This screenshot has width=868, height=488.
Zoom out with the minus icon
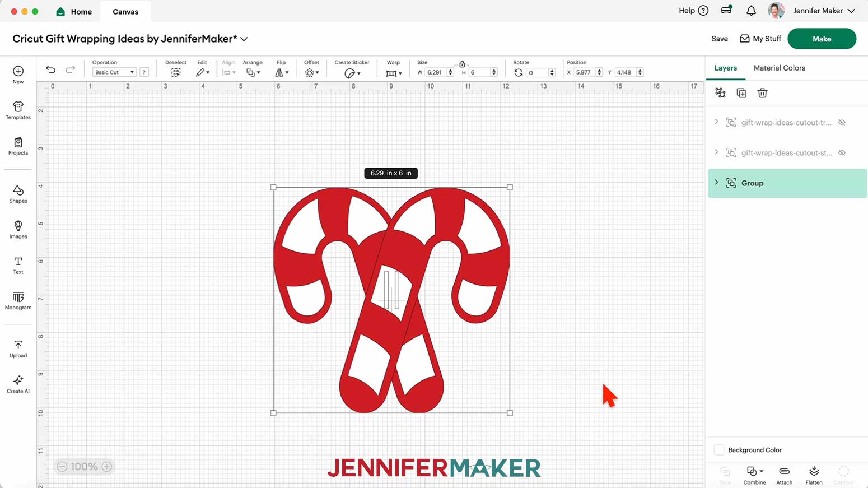tap(62, 466)
